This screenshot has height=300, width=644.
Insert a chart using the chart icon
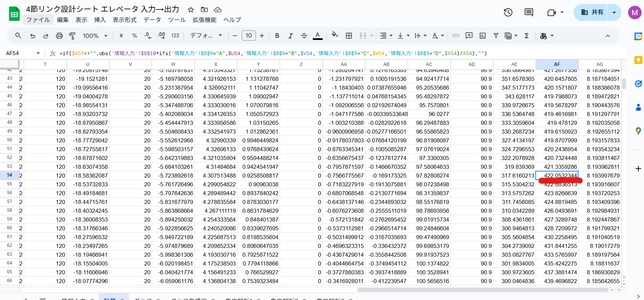(x=482, y=36)
